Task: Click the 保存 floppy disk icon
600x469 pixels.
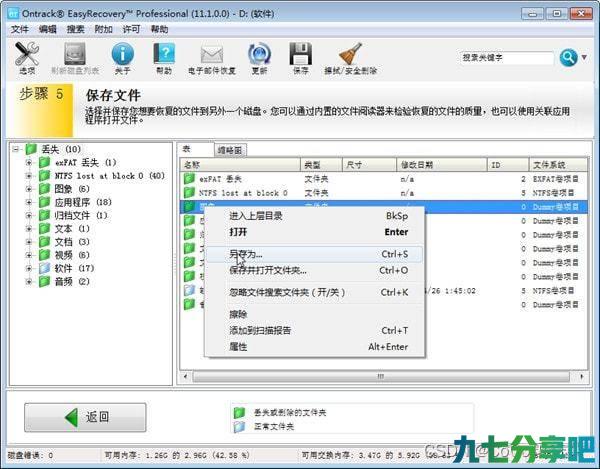Action: coord(300,54)
